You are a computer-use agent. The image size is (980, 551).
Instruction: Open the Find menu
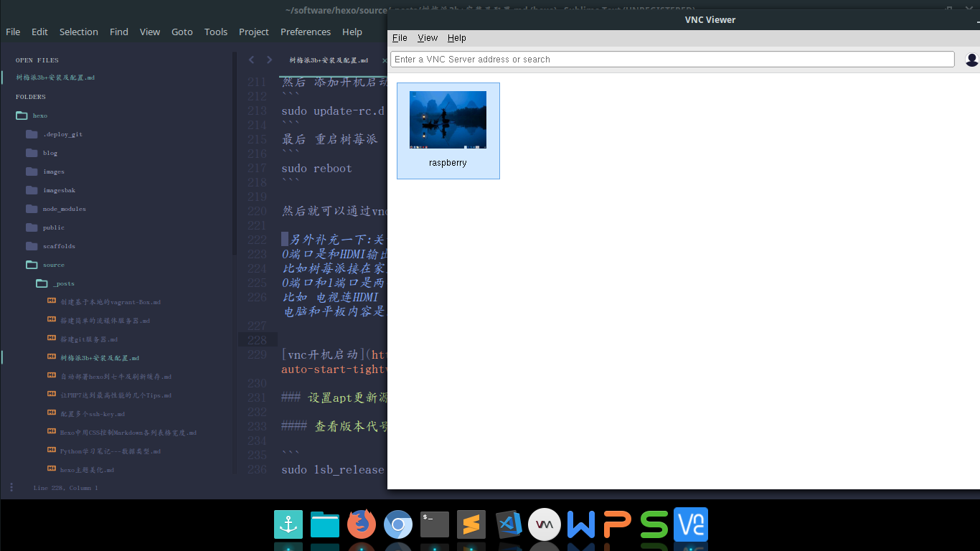pos(119,32)
